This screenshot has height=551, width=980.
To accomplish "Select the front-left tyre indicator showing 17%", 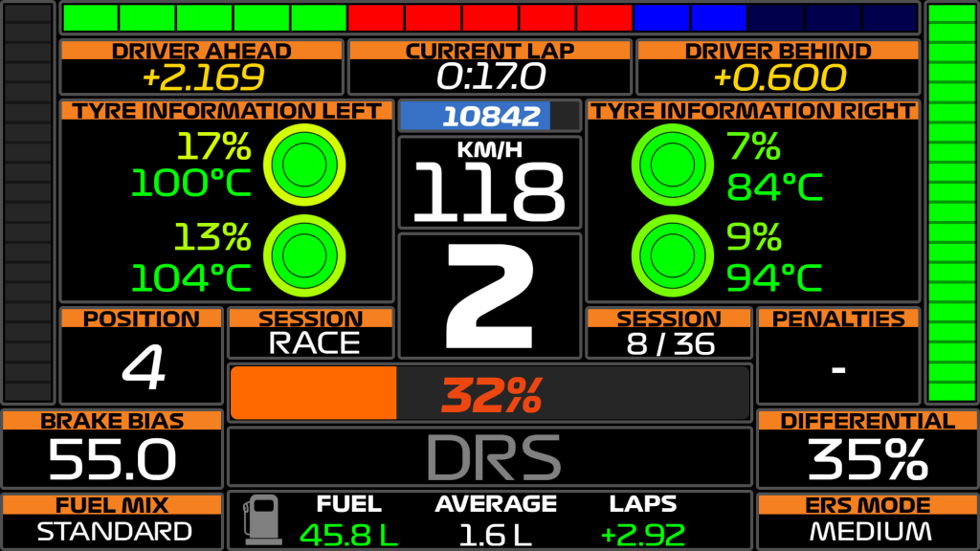I will click(304, 165).
